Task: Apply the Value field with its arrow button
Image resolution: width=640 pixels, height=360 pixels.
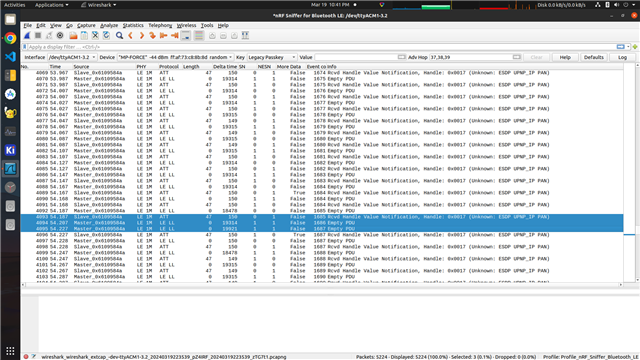Action: pos(402,57)
